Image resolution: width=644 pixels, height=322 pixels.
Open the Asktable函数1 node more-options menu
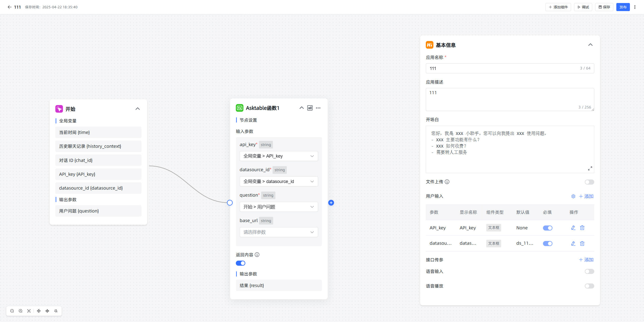point(318,108)
